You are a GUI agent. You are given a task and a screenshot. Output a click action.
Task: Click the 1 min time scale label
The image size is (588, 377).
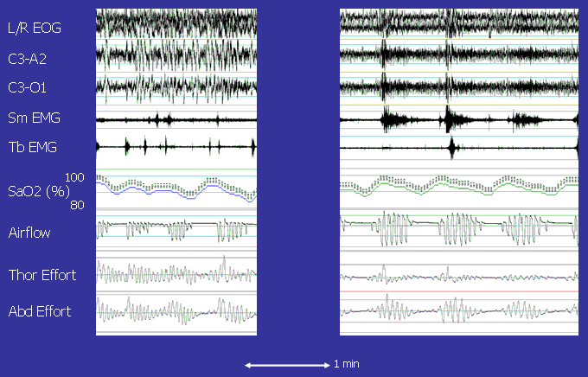pos(346,364)
